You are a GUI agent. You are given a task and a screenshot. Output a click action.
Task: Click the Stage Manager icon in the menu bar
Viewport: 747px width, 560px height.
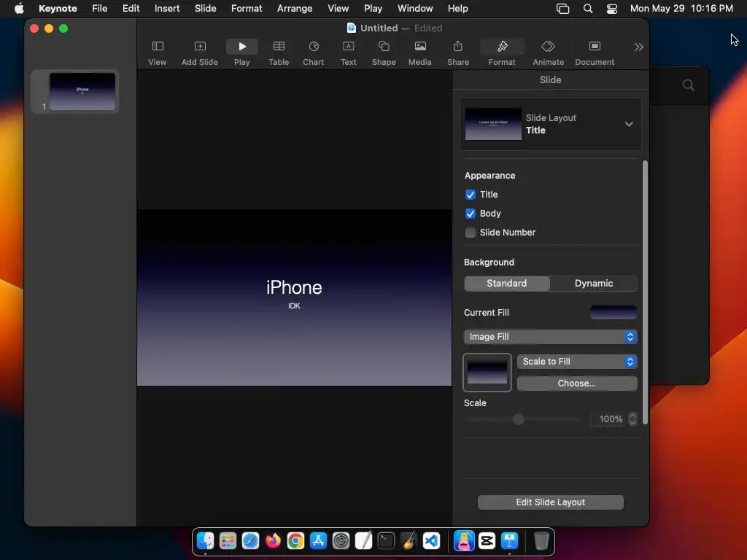point(562,9)
